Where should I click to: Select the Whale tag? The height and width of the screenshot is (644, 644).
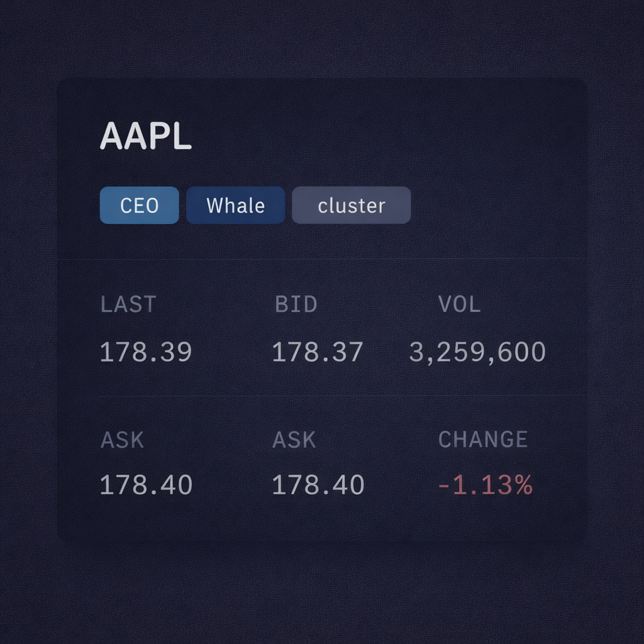point(235,206)
